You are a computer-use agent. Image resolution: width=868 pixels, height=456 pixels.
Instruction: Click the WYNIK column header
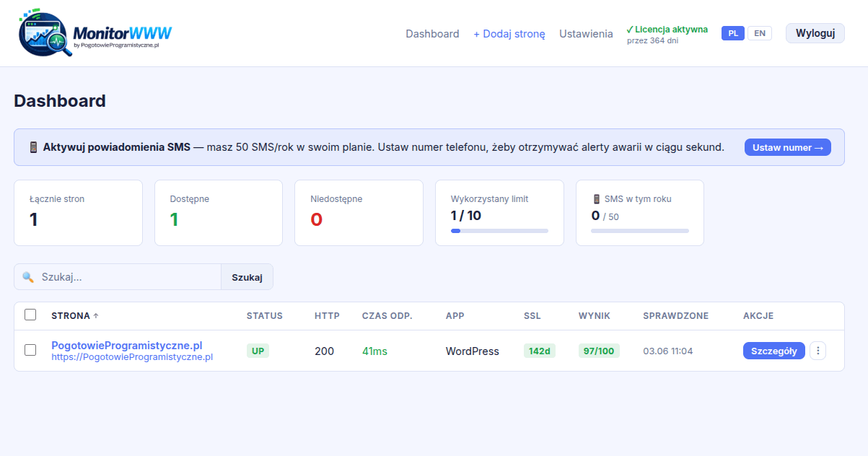[x=595, y=316]
